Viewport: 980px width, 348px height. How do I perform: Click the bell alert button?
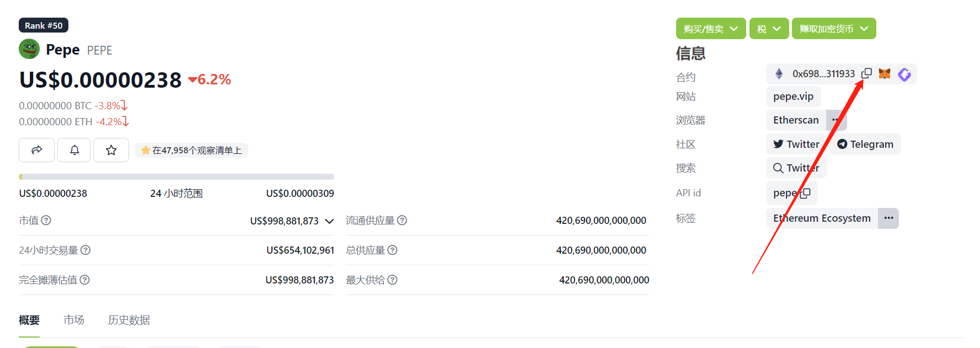coord(74,150)
